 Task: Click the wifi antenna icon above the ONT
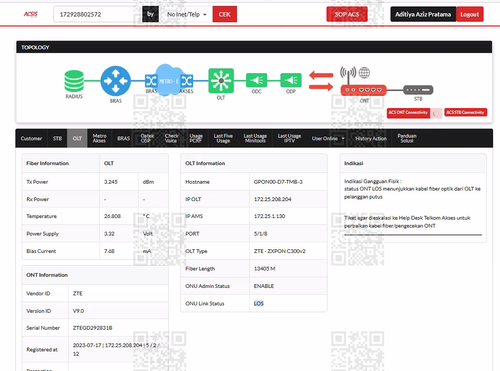tap(348, 75)
